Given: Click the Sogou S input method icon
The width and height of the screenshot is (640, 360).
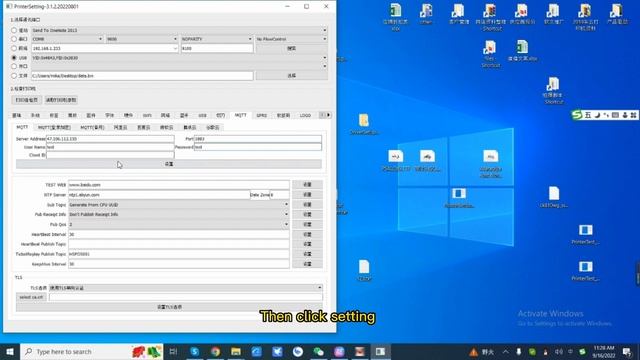Looking at the screenshot, I should [577, 115].
